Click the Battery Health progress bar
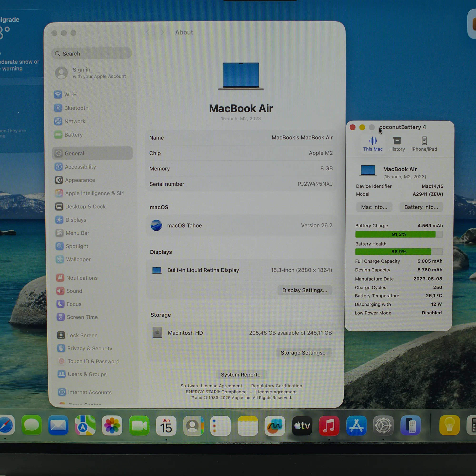This screenshot has width=476, height=476. (399, 252)
